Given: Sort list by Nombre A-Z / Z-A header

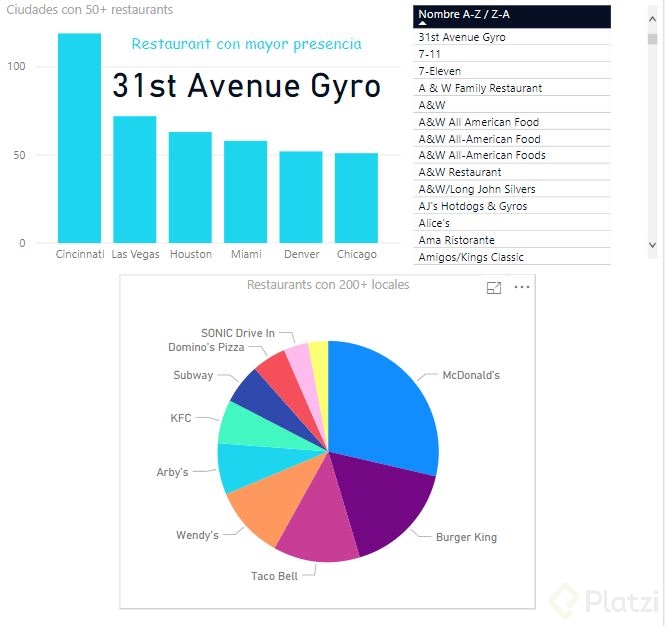Looking at the screenshot, I should pyautogui.click(x=512, y=17).
